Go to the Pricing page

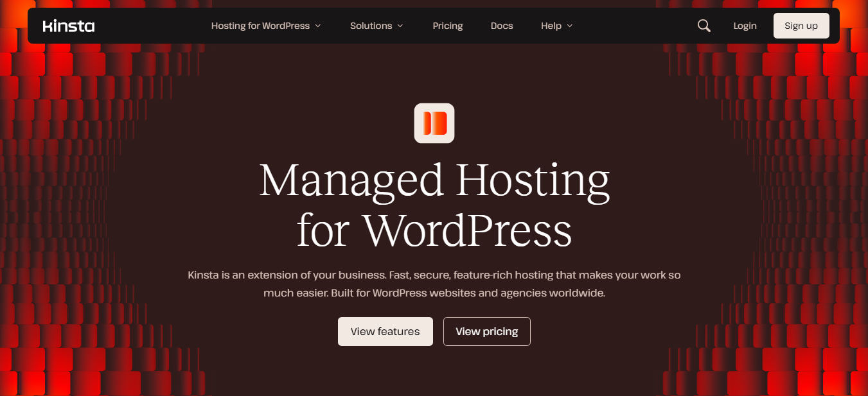(448, 26)
